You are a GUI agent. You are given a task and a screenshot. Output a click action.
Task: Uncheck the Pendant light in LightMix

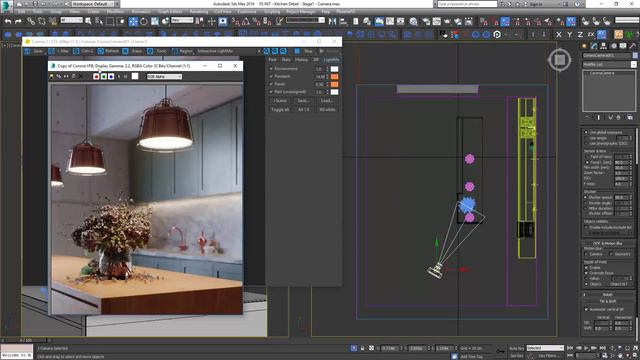tap(271, 76)
